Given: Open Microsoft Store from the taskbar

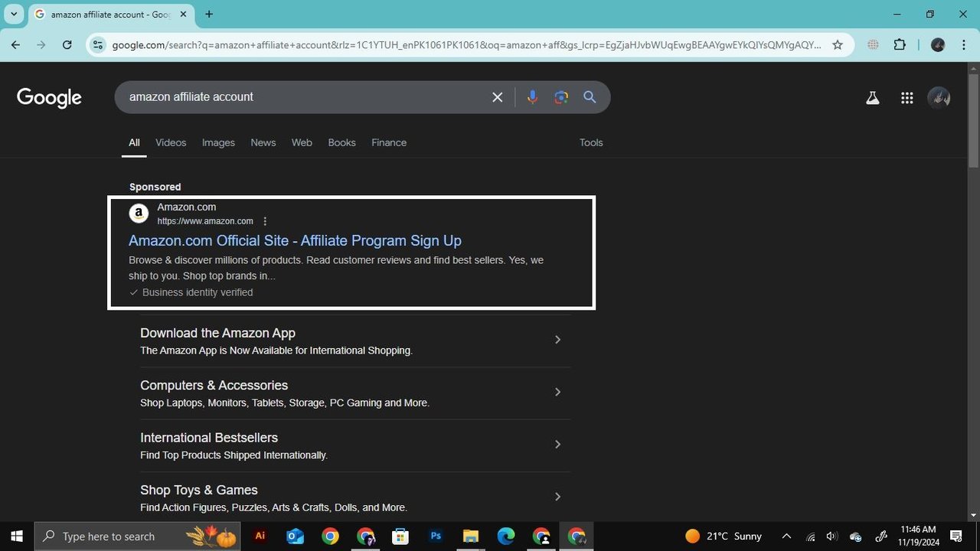Looking at the screenshot, I should [400, 536].
